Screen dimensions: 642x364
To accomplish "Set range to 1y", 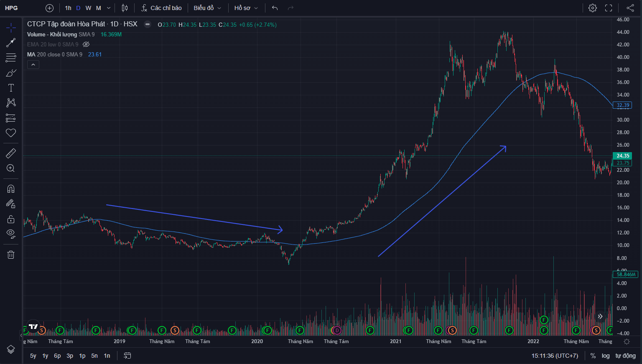I will pos(45,356).
